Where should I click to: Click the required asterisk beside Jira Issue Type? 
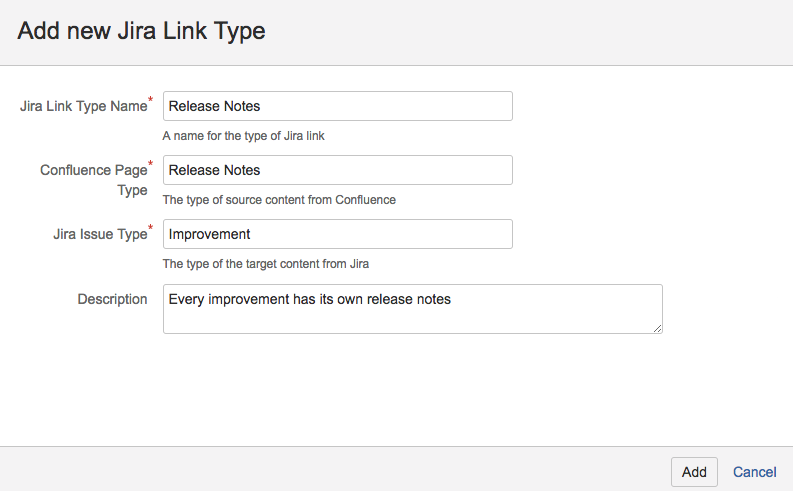pyautogui.click(x=151, y=229)
